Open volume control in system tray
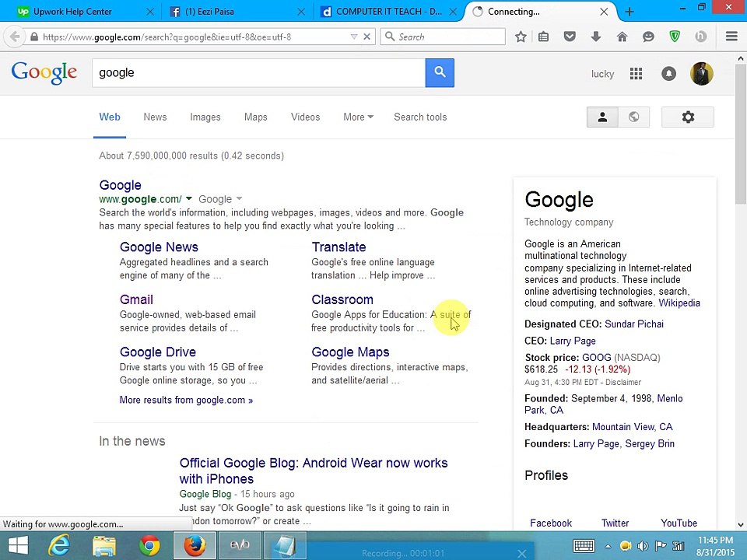Viewport: 747px width, 560px height. (643, 546)
